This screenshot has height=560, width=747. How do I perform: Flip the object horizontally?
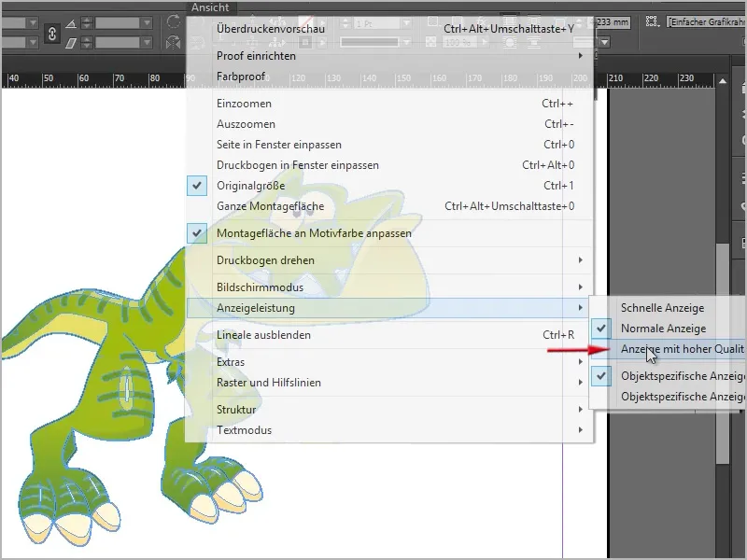[174, 43]
